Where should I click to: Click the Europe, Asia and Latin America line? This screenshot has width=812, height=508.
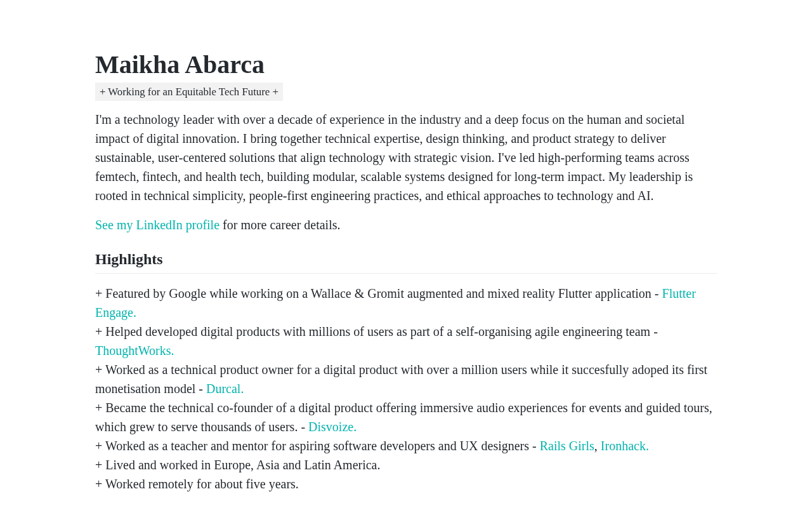(x=238, y=465)
